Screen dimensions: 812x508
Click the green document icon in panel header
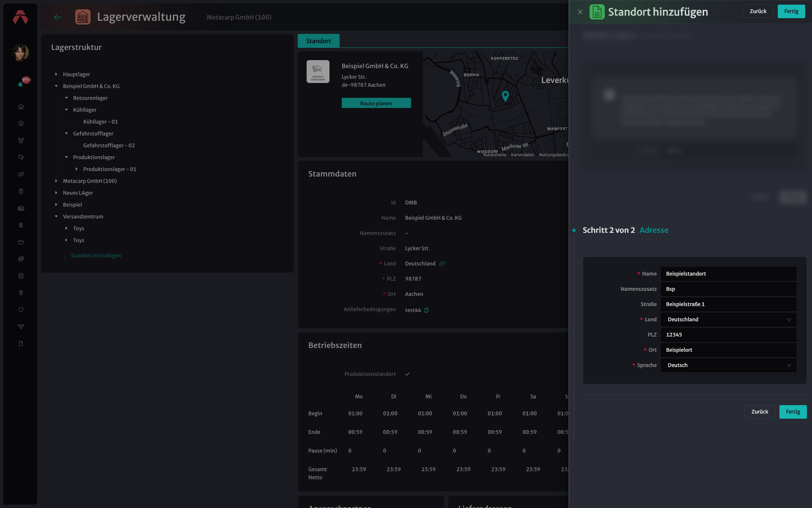pos(597,12)
